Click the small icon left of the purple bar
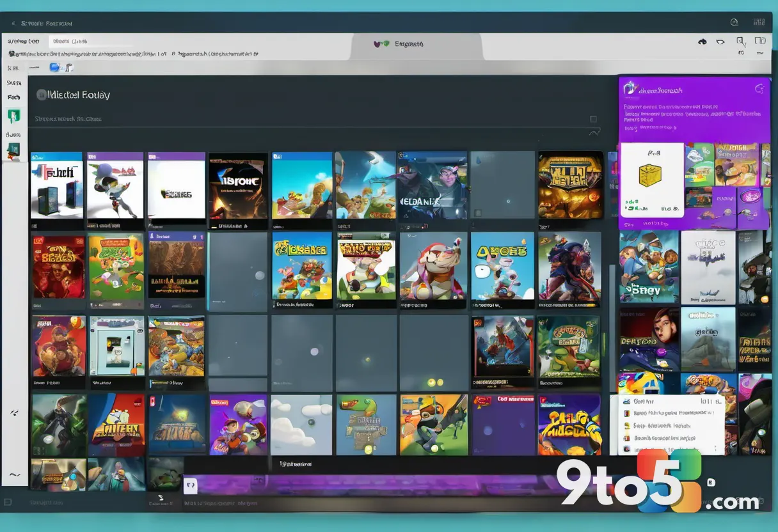 click(x=191, y=487)
